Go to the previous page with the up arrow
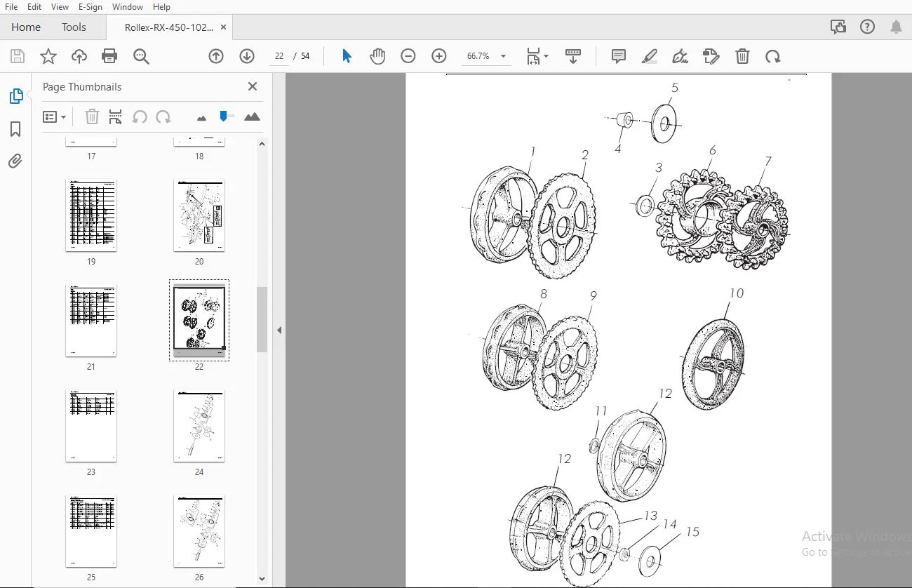This screenshot has width=912, height=588. pyautogui.click(x=216, y=56)
